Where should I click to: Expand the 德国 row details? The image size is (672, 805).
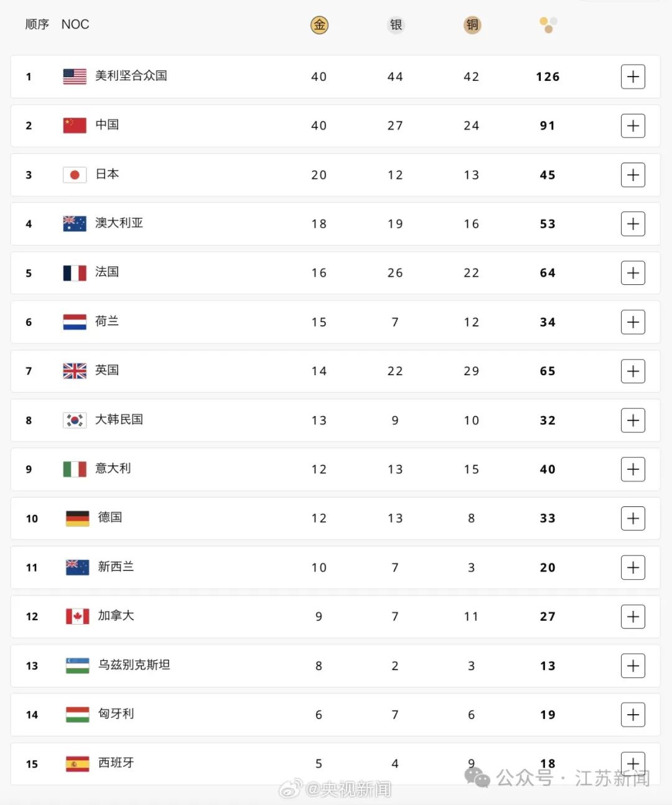(x=633, y=518)
